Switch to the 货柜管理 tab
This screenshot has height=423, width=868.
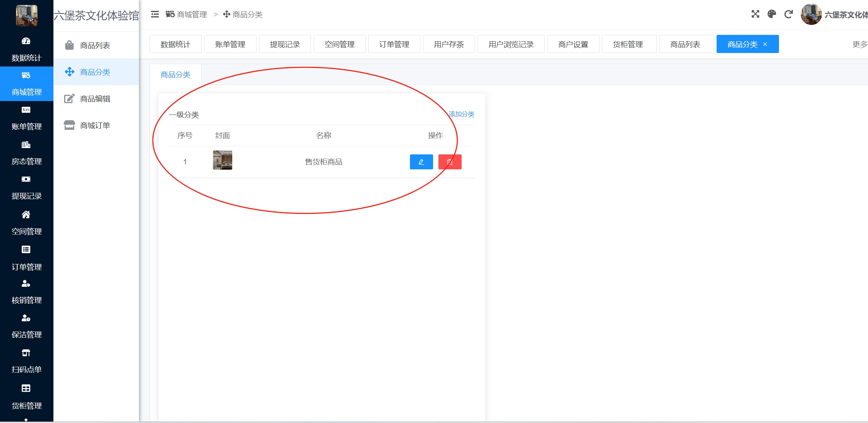pyautogui.click(x=629, y=44)
